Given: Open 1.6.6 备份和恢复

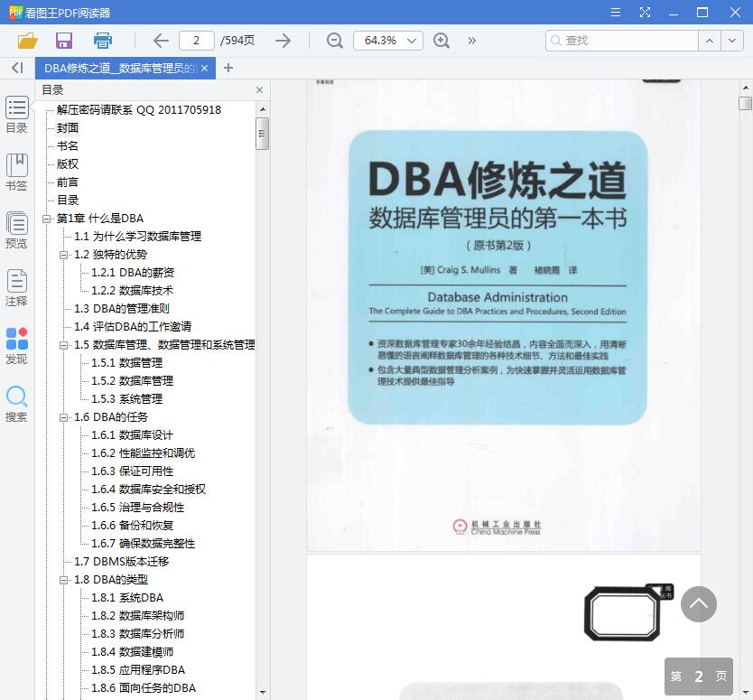Looking at the screenshot, I should pos(133,526).
